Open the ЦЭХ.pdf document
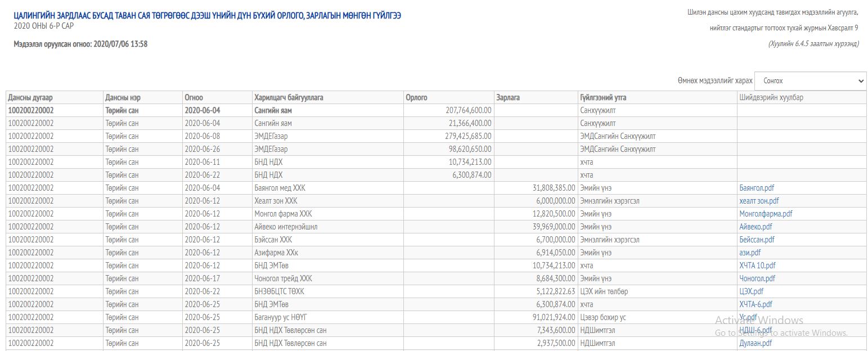Viewport: 868px width, 351px height. pyautogui.click(x=751, y=291)
